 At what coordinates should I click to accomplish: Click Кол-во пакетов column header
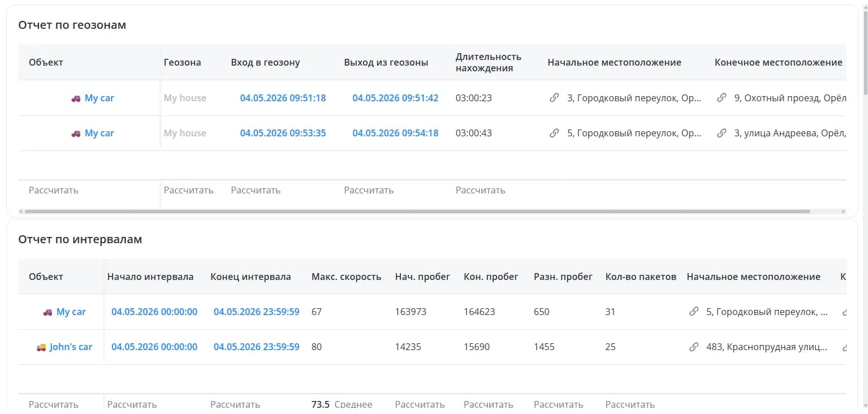(x=641, y=277)
